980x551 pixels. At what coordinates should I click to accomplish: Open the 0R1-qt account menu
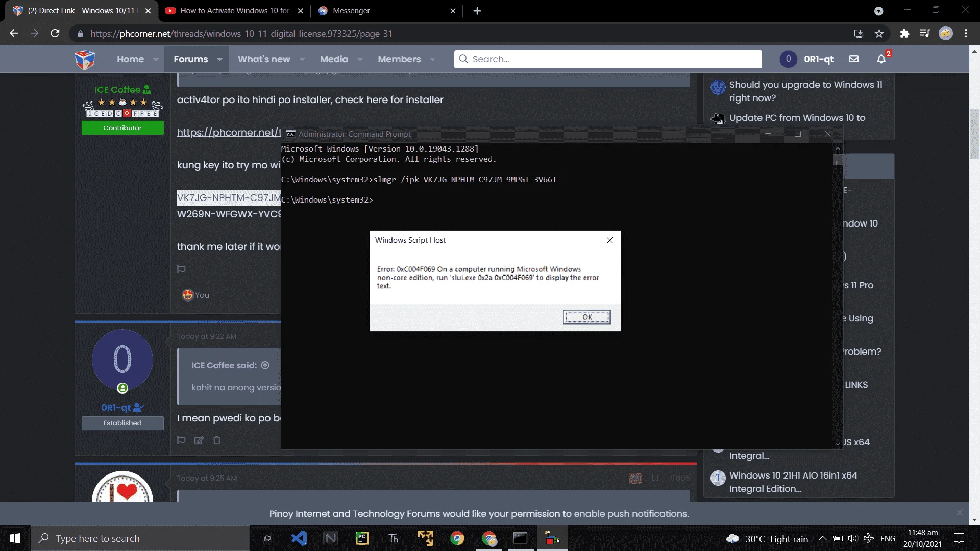[x=806, y=59]
